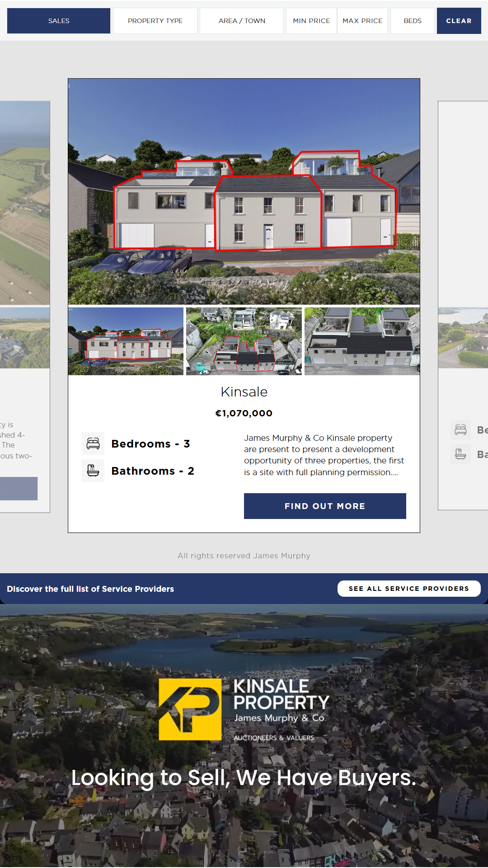The height and width of the screenshot is (868, 488).
Task: Open the main Kinsale property image
Action: click(x=244, y=192)
